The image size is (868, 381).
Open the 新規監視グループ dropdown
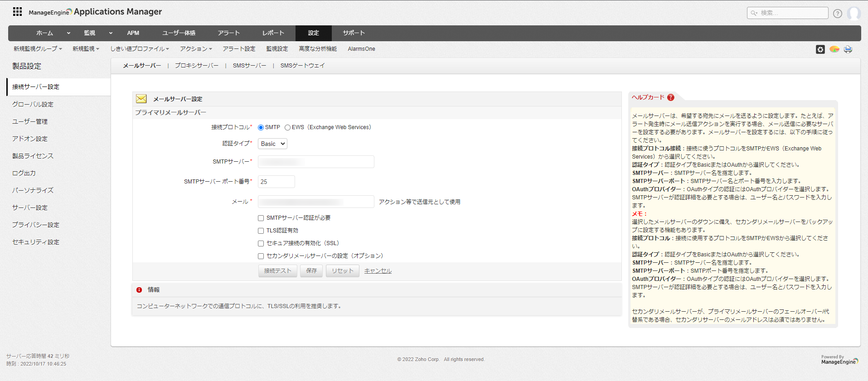pos(38,49)
